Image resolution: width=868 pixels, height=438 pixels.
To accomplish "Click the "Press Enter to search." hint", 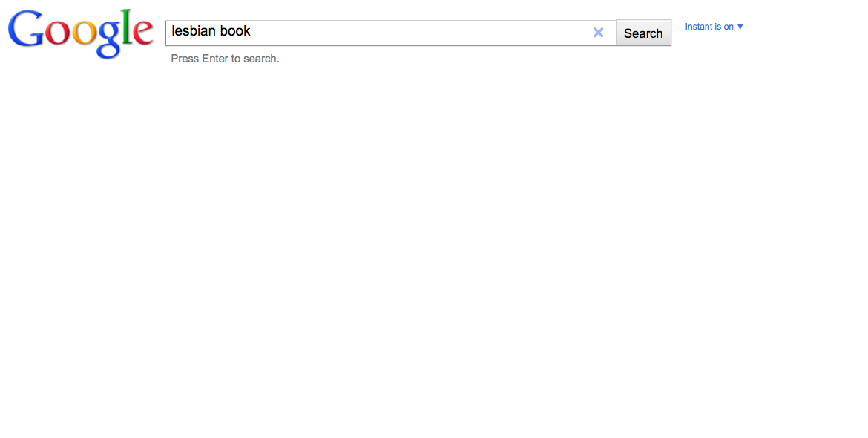I will pos(225,59).
